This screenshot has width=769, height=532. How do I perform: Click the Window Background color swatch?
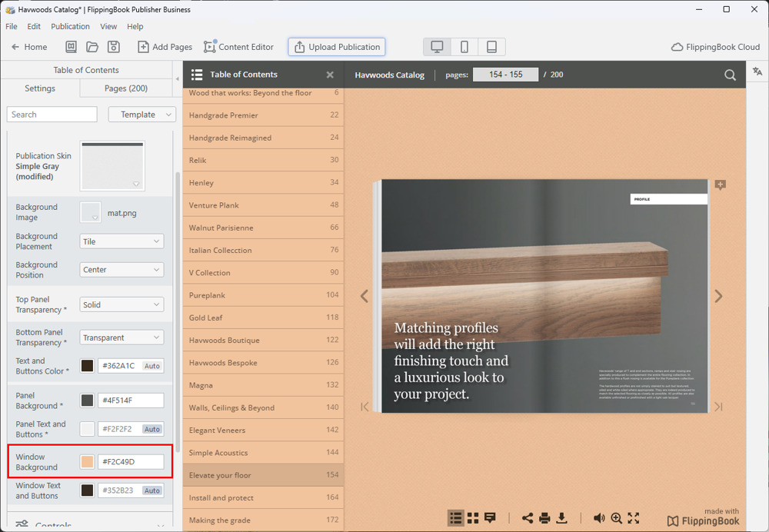coord(88,462)
